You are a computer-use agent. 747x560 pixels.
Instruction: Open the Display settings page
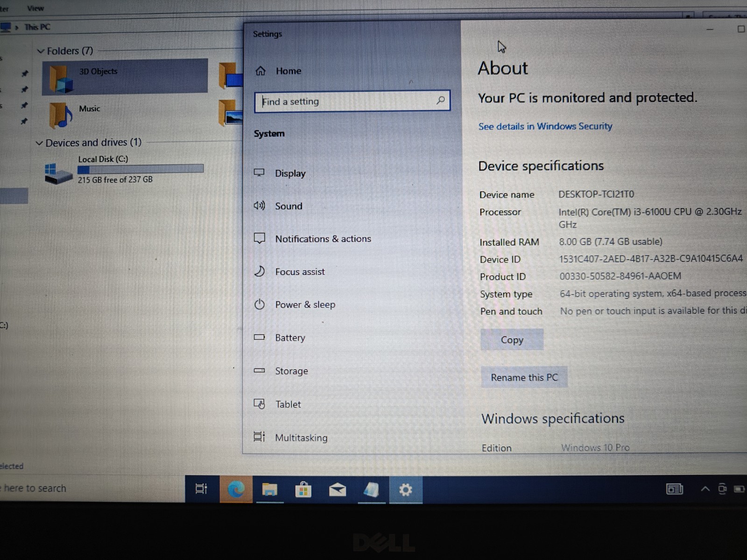(x=290, y=173)
